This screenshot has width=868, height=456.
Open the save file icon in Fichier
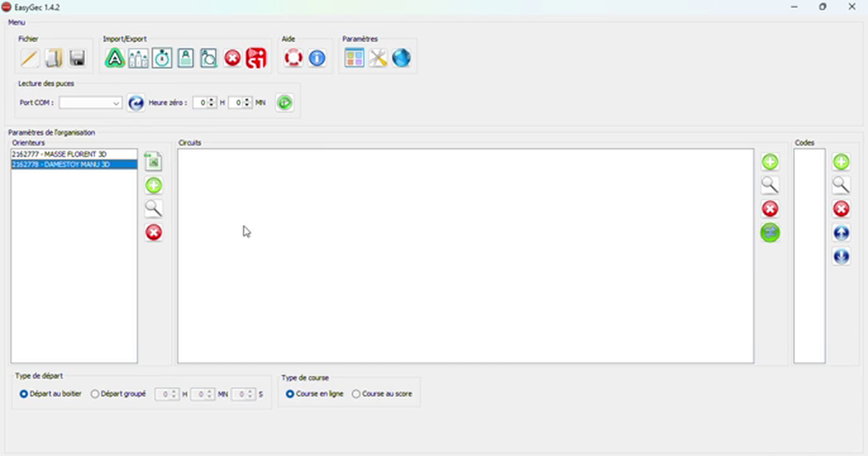click(77, 58)
